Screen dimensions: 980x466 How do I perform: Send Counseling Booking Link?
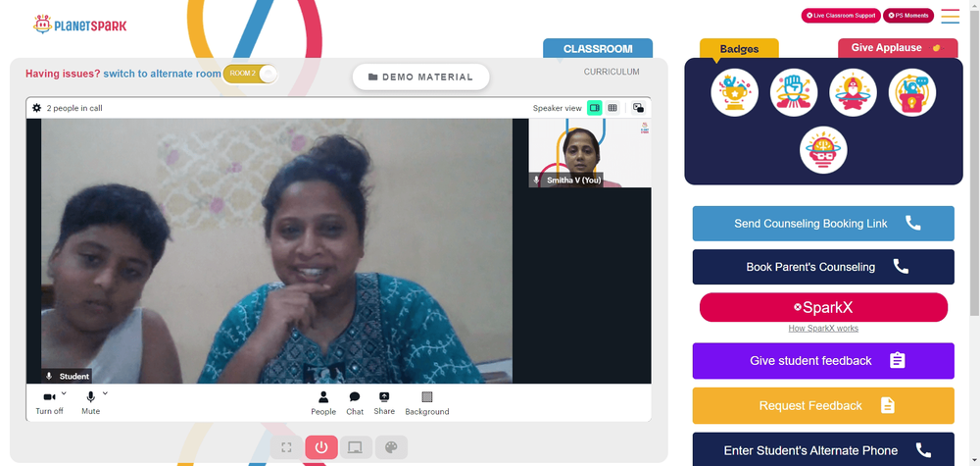coord(823,224)
